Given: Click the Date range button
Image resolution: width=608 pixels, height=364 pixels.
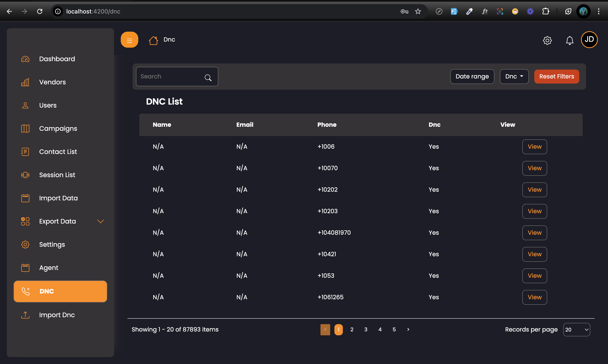Looking at the screenshot, I should pos(472,77).
